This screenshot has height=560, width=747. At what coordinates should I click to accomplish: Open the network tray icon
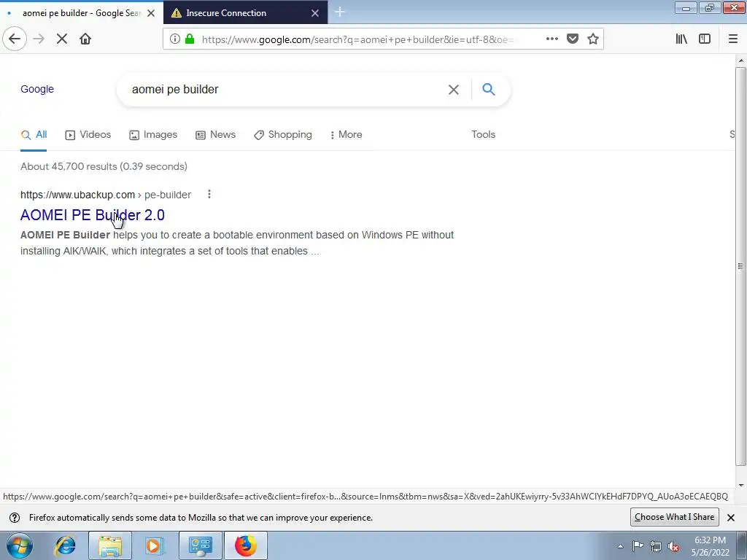[656, 546]
